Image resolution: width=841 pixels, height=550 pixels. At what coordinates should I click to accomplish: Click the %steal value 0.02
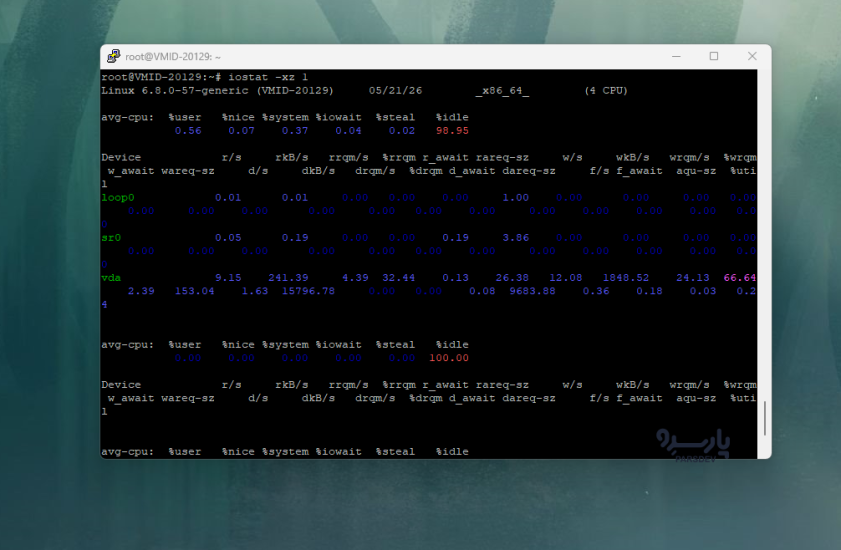[402, 130]
